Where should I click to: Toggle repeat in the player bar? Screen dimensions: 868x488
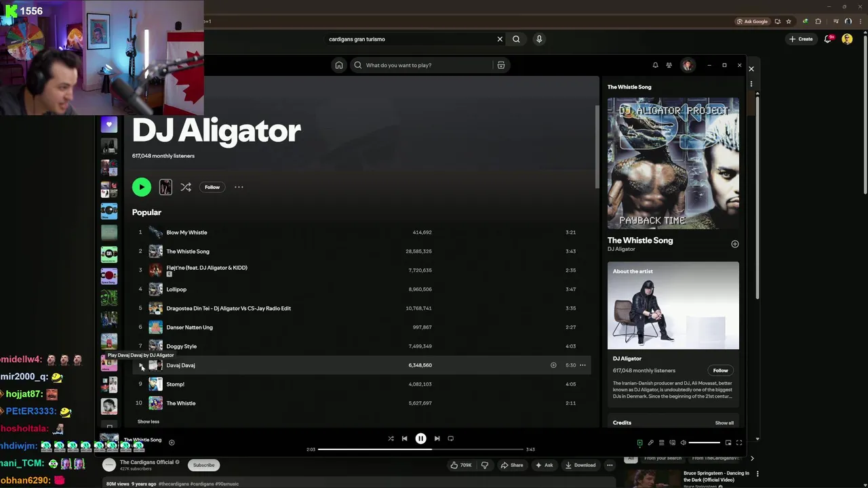pyautogui.click(x=450, y=439)
